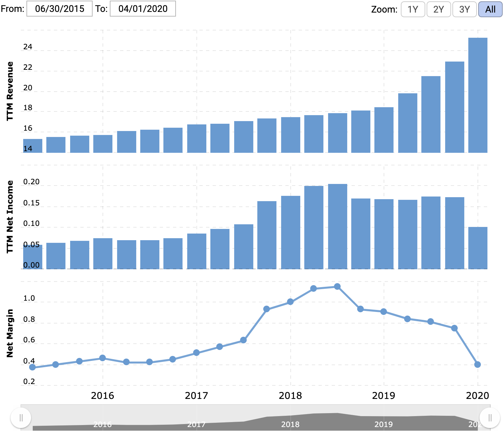Click the Net Margin point at 2019
This screenshot has height=432, width=504.
tap(384, 312)
